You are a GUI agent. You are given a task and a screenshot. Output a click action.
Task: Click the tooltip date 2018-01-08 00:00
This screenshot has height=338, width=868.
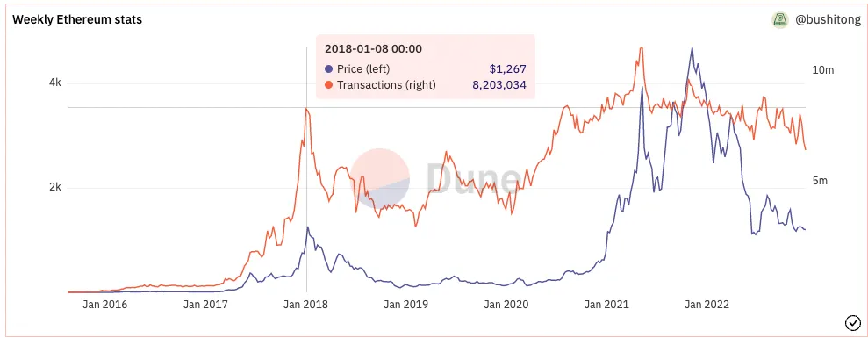[373, 49]
